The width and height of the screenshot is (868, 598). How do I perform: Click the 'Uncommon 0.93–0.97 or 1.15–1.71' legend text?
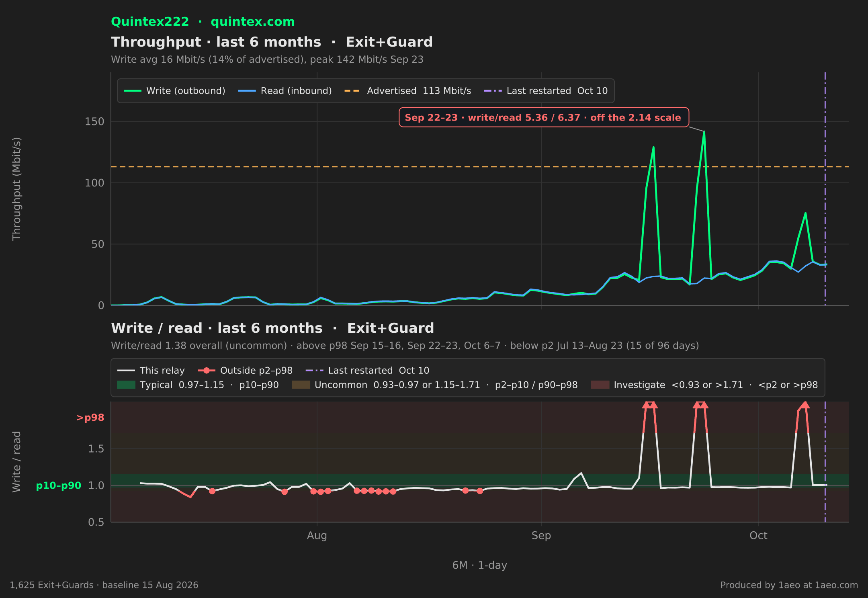[x=446, y=385]
